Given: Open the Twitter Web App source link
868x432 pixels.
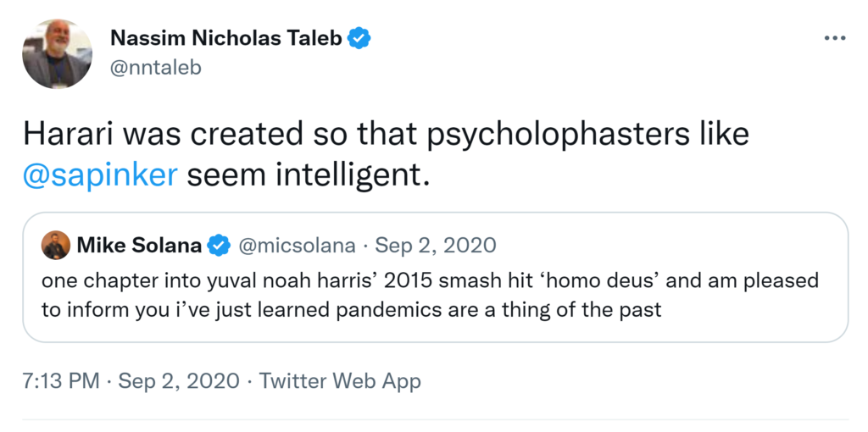Looking at the screenshot, I should click(340, 381).
